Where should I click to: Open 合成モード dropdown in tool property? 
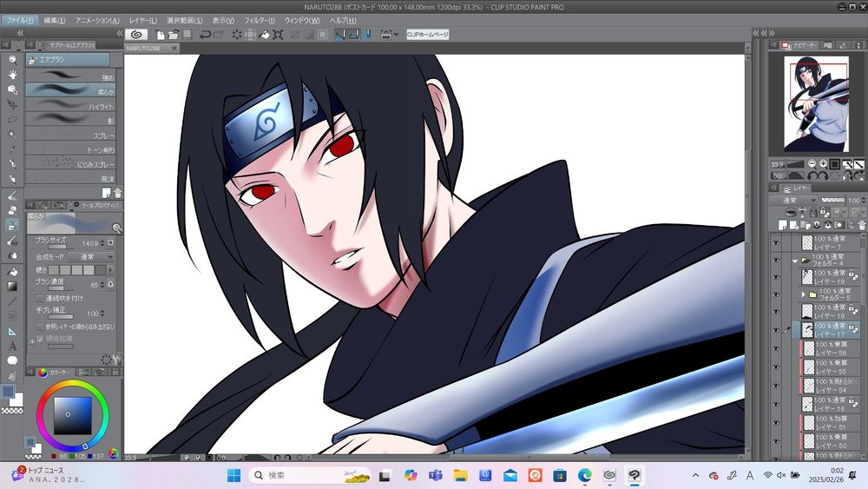point(91,257)
